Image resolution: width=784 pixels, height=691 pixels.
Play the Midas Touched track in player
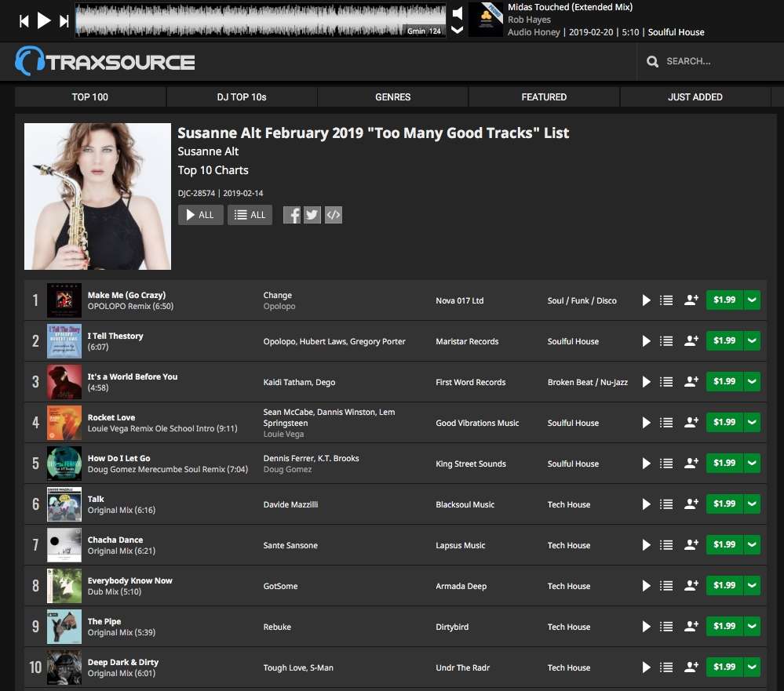point(44,20)
